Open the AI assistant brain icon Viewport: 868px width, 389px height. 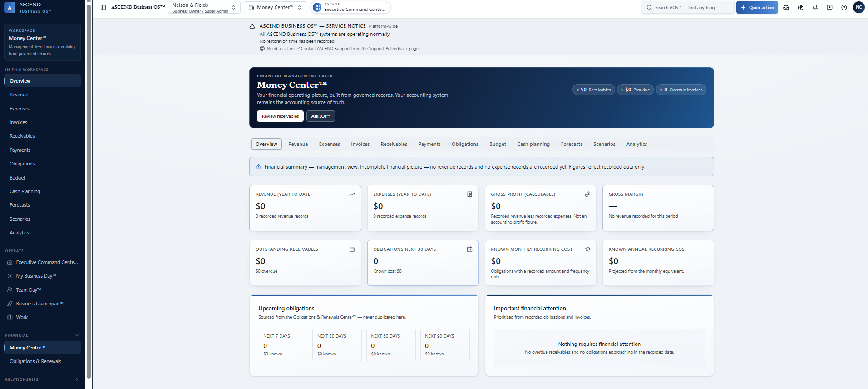(x=801, y=7)
